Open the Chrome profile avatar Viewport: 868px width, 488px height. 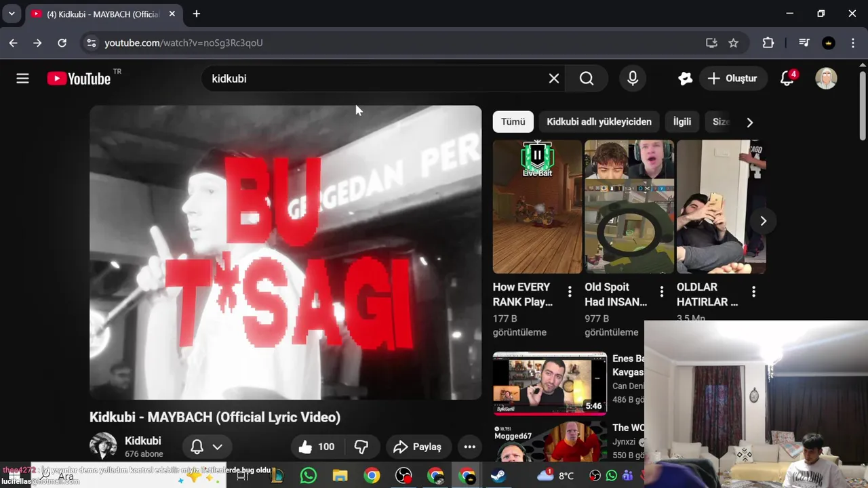coord(829,43)
